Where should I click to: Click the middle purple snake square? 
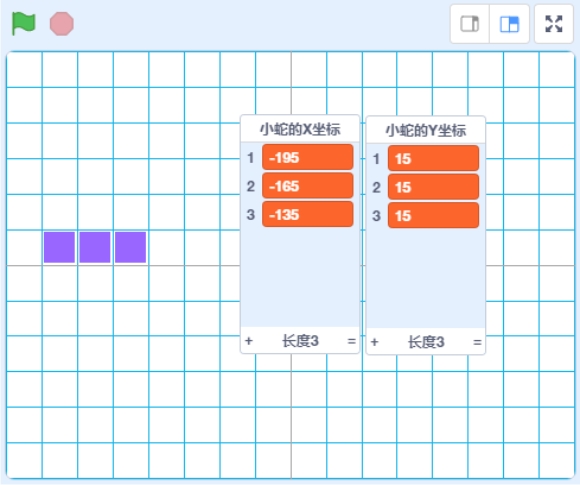(95, 247)
